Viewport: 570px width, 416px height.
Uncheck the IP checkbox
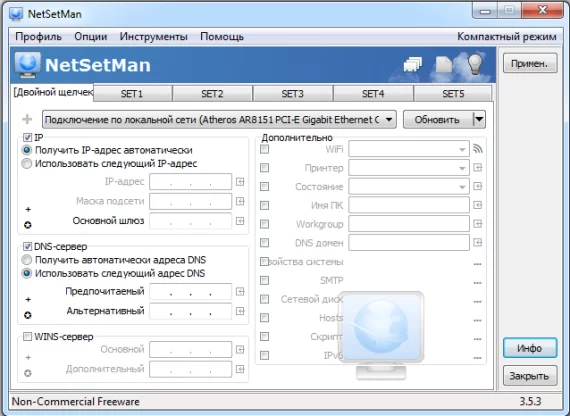click(x=27, y=137)
